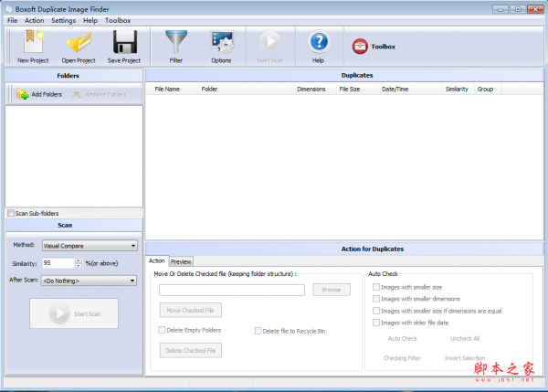
Task: Sort by Similarity column header
Action: click(x=458, y=90)
